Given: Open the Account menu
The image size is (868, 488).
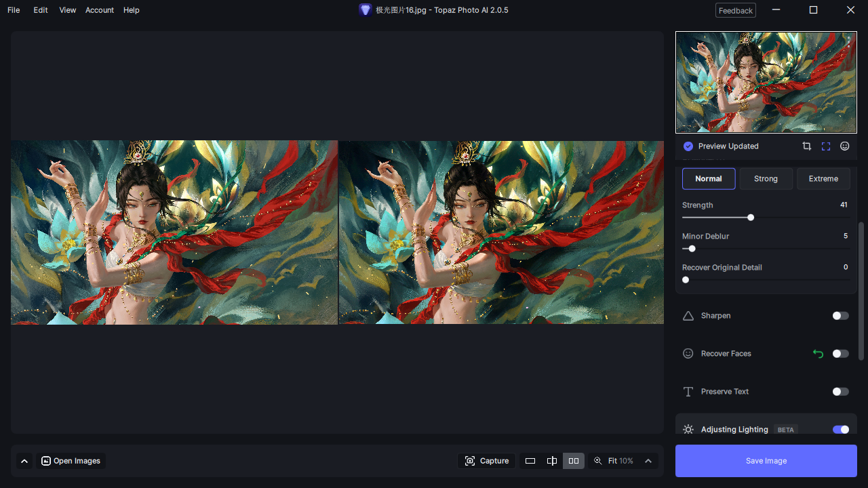Looking at the screenshot, I should coord(100,10).
